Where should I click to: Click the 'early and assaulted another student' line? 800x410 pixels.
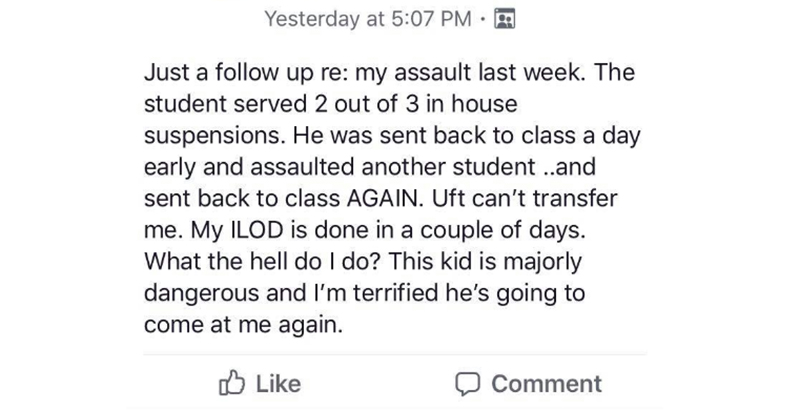pos(340,167)
